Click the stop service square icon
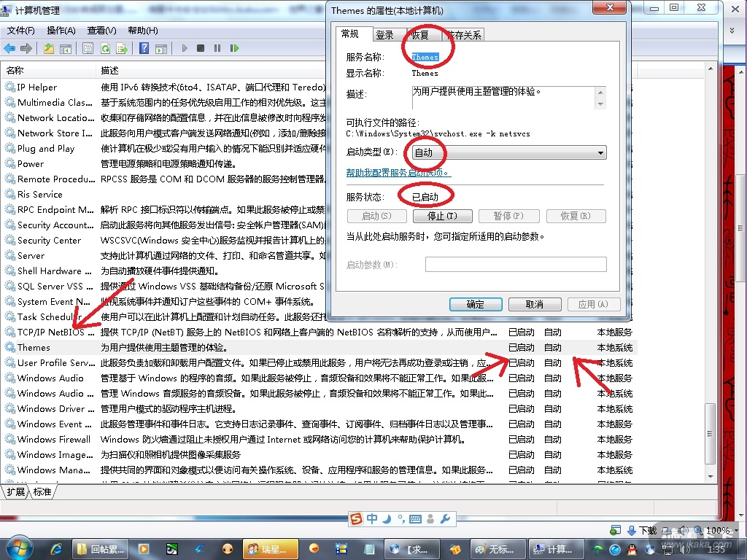747x560 pixels. [201, 48]
